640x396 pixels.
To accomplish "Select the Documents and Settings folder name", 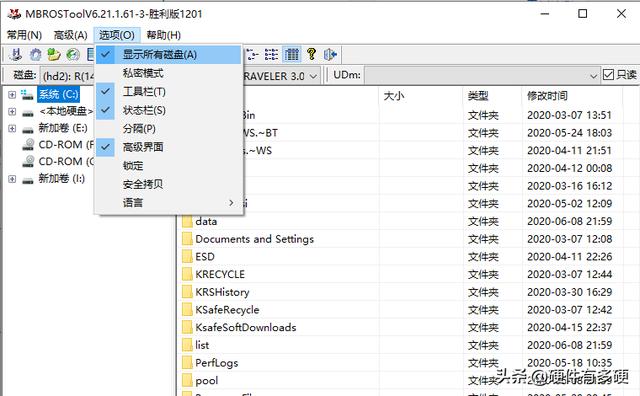I will [255, 239].
